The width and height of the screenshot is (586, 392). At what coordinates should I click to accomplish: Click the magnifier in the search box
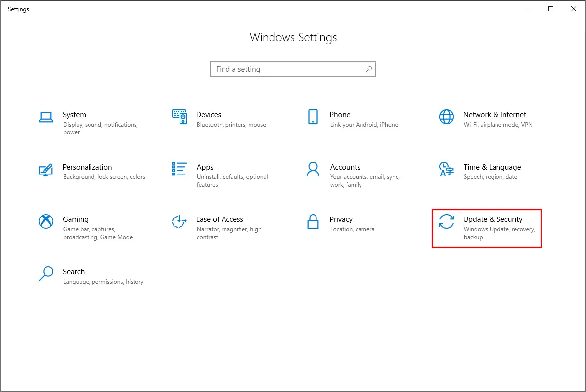click(x=369, y=69)
